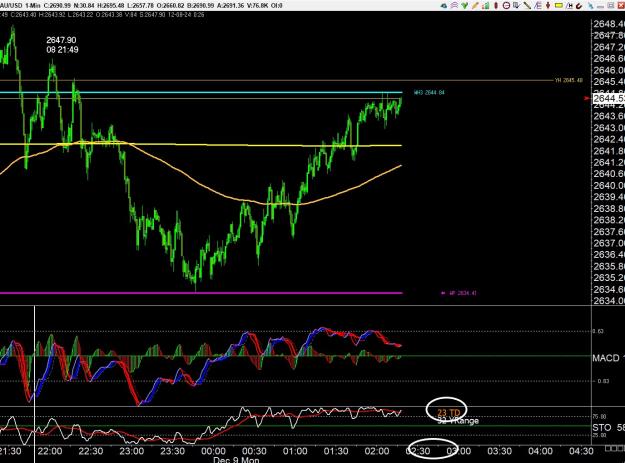Open the green bar chart icon
The width and height of the screenshot is (625, 463).
pos(485,6)
